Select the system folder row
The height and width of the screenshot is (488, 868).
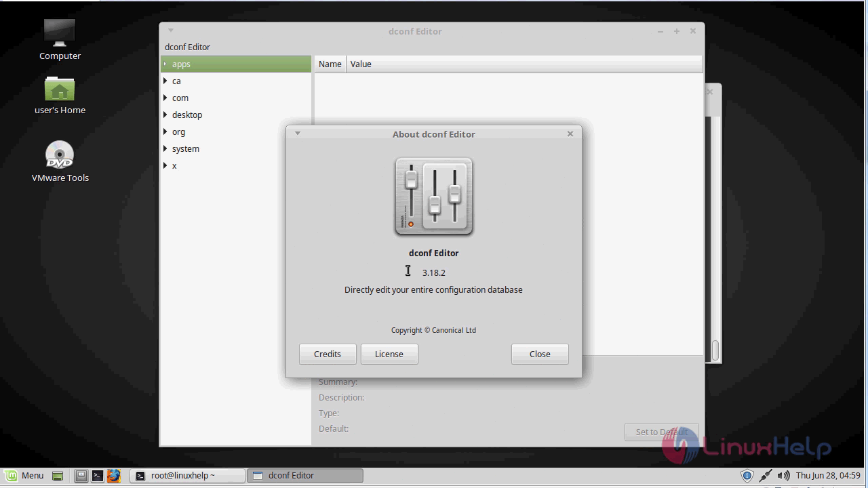(236, 148)
